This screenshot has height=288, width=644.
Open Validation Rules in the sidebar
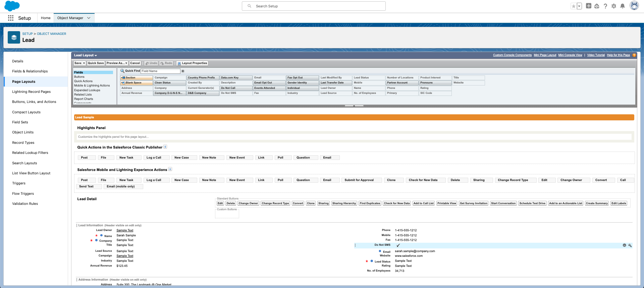tap(25, 204)
